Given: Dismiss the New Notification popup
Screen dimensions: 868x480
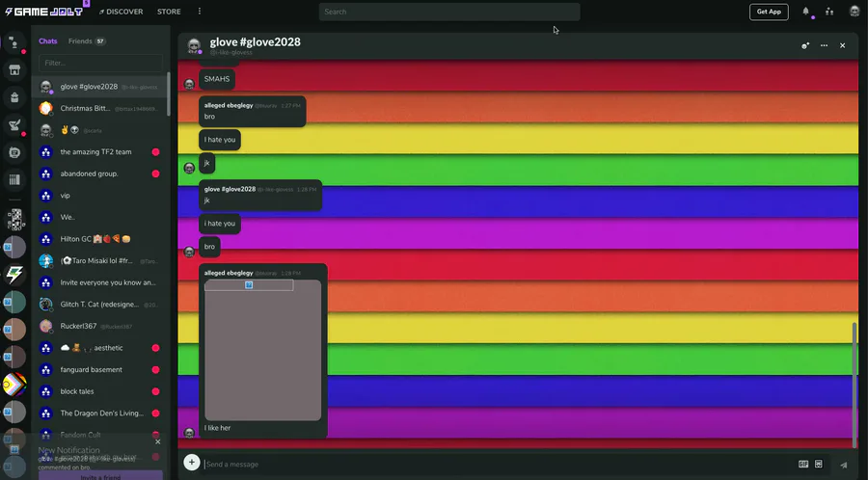Looking at the screenshot, I should click(x=158, y=441).
